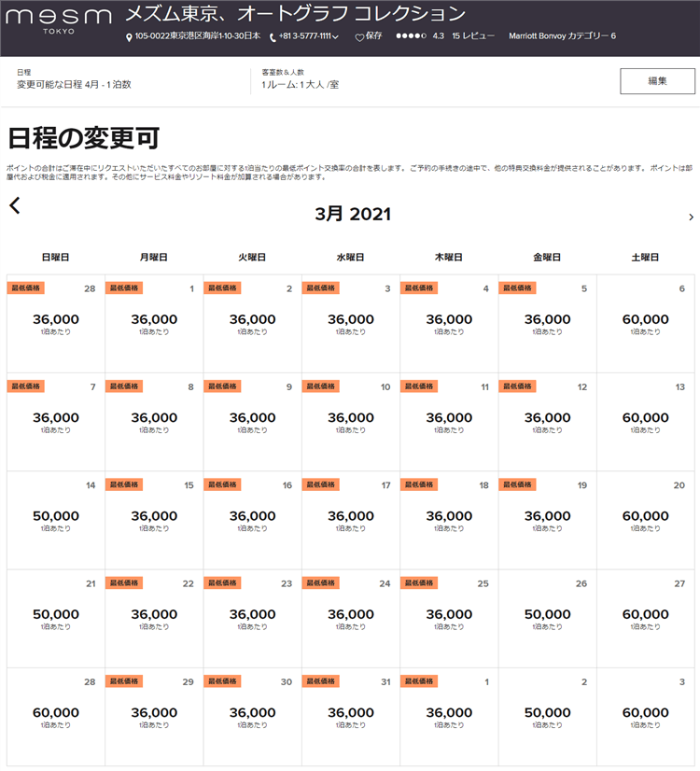The image size is (700, 771).
Task: Choose March 10 lowest price cell
Action: pos(350,421)
